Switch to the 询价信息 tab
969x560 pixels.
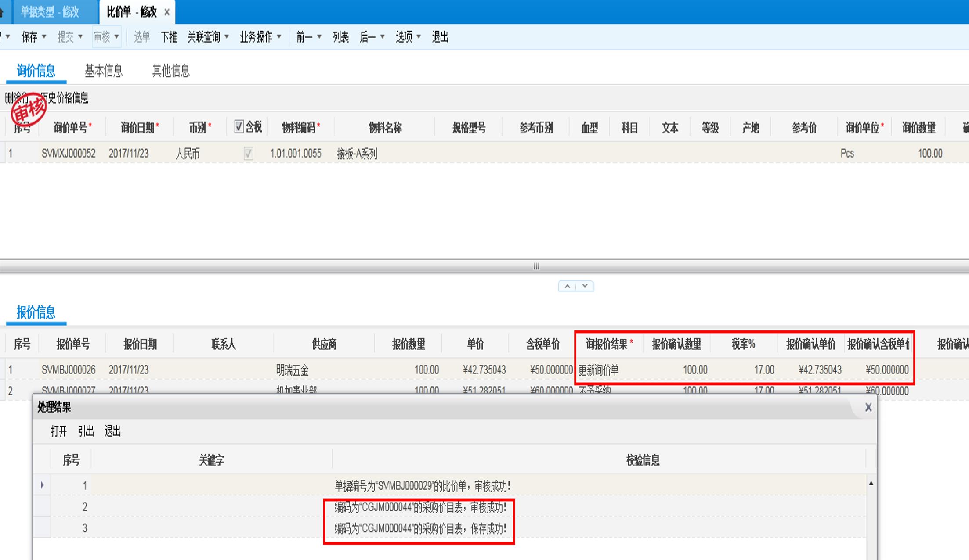(36, 71)
